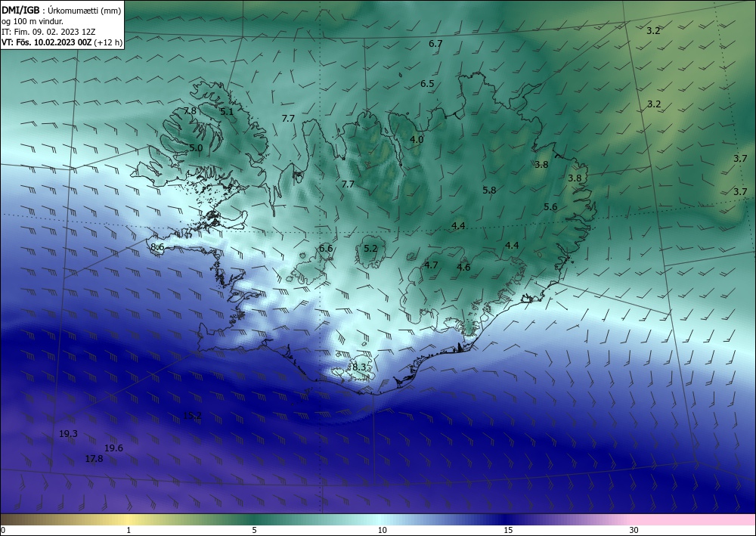
Task: Click the 6.5 precipitable water value
Action: point(427,83)
